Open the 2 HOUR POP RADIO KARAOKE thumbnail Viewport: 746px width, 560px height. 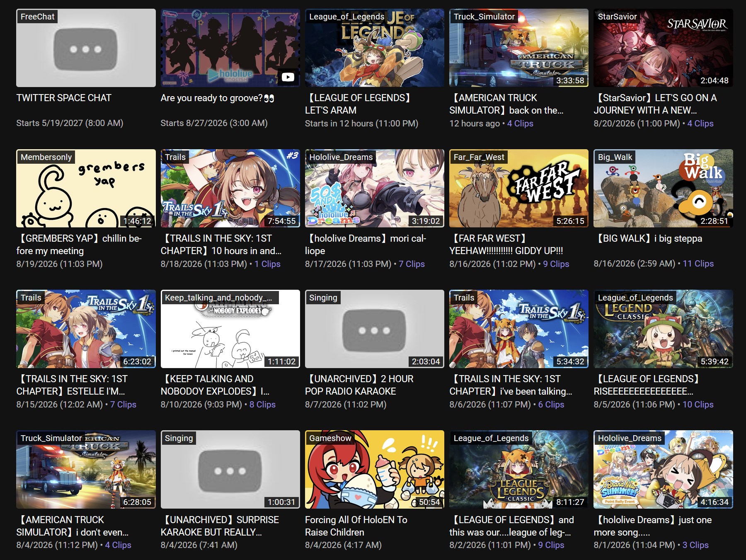pyautogui.click(x=374, y=329)
